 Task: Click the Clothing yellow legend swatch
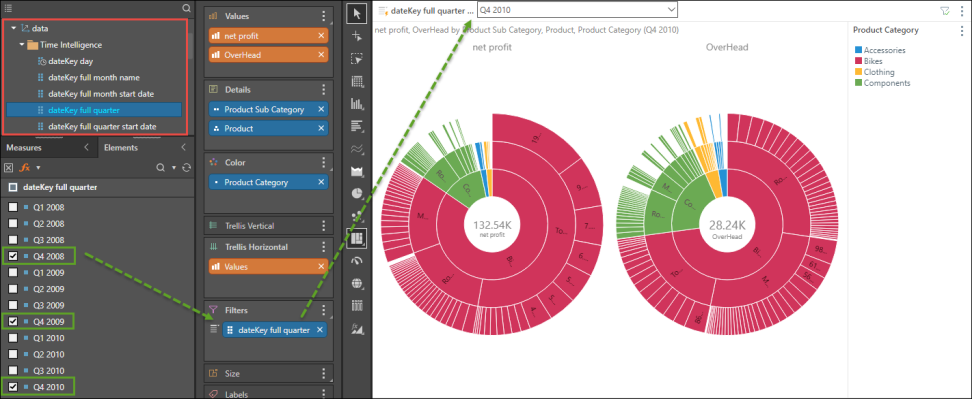pyautogui.click(x=858, y=72)
